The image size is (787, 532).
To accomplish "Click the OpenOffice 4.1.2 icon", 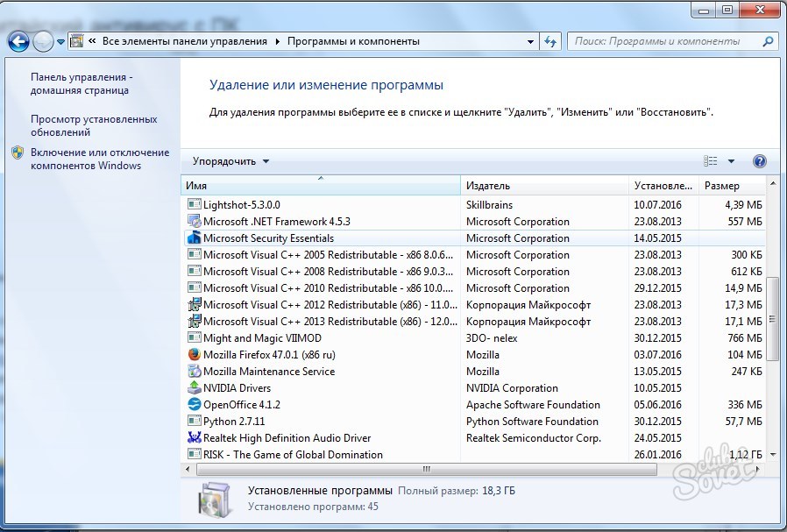I will click(195, 405).
